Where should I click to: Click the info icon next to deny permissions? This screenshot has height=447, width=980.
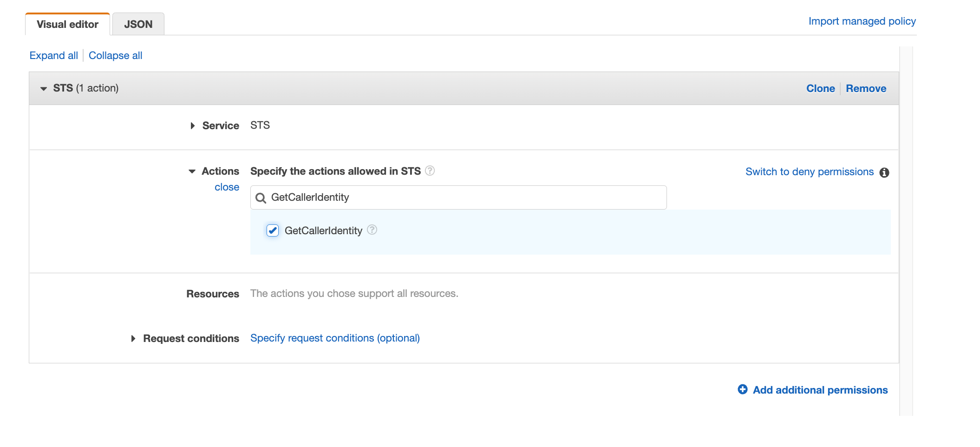(x=884, y=172)
